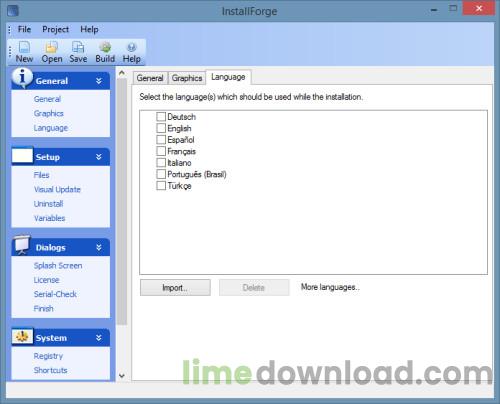Collapse the Dialogs sidebar section chevron

(99, 247)
